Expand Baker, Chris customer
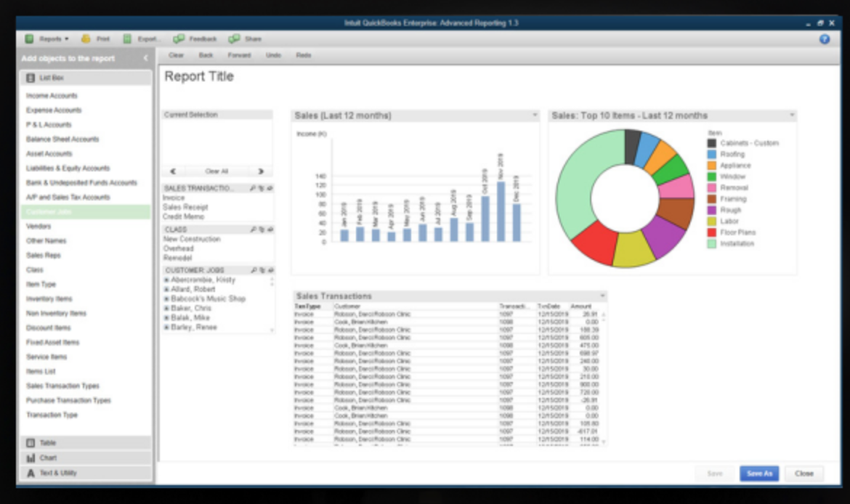850x504 pixels. pyautogui.click(x=166, y=309)
